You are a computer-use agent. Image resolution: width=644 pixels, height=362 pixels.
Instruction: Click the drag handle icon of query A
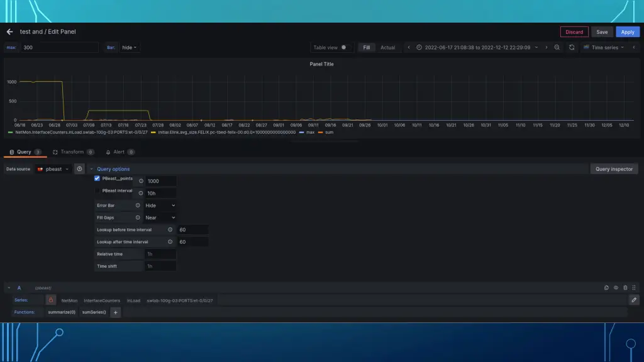[x=634, y=288]
